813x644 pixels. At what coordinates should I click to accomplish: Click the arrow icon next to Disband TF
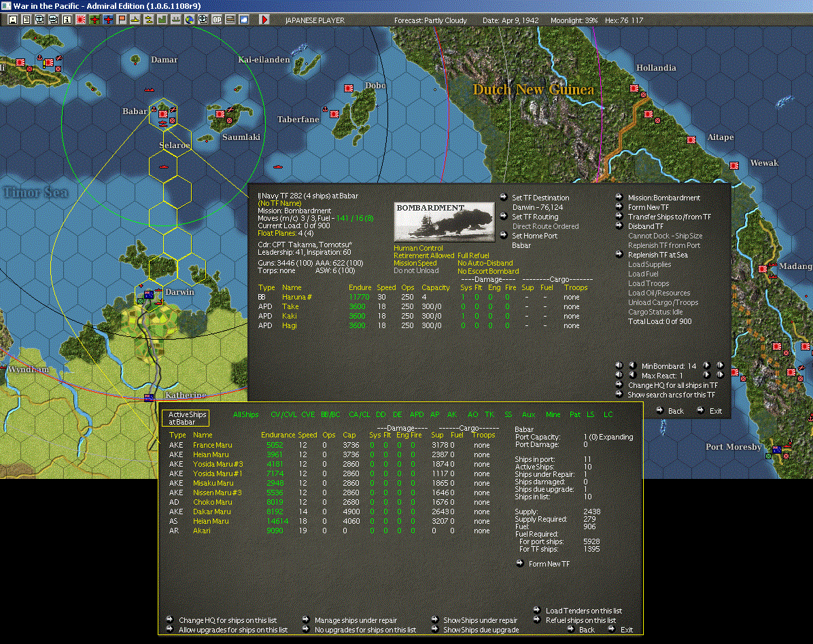click(x=619, y=226)
